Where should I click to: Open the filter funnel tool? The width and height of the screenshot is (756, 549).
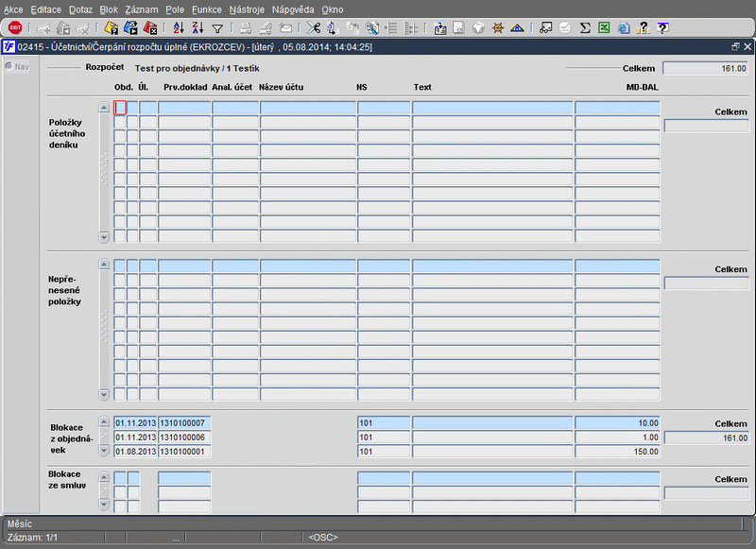coord(217,29)
